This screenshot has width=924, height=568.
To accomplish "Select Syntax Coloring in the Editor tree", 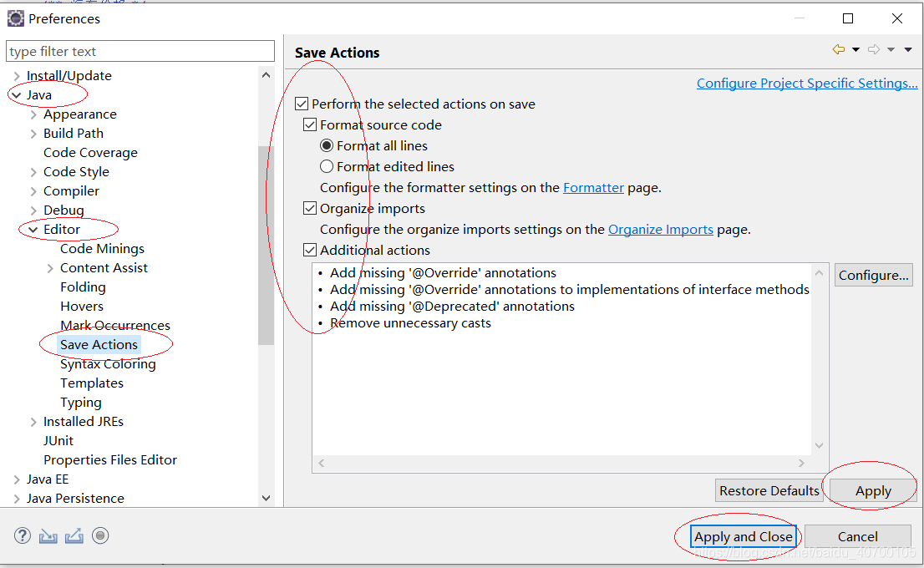I will tap(109, 363).
